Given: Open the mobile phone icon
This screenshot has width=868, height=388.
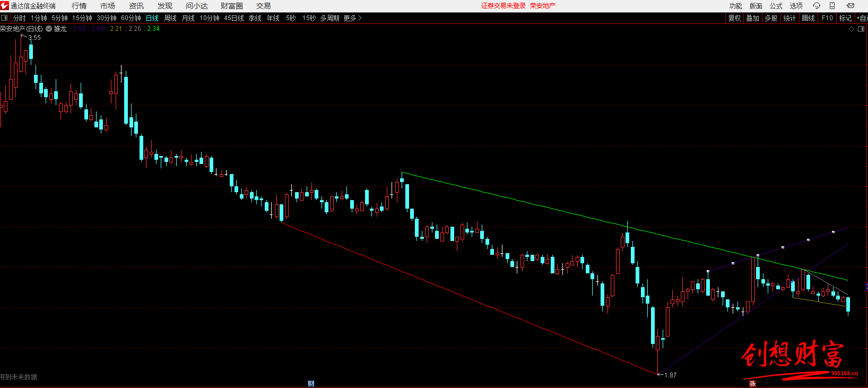Looking at the screenshot, I should pyautogui.click(x=832, y=6).
